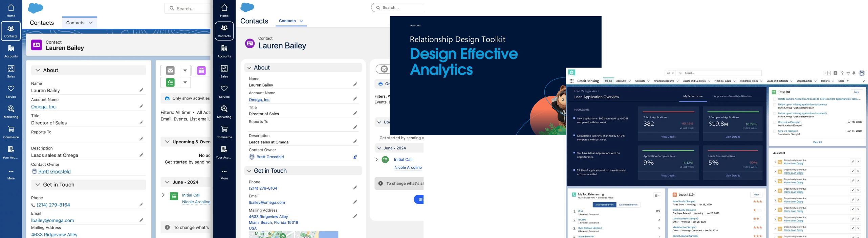Click global actions plus icon in Retail Banking
The height and width of the screenshot is (238, 868).
[x=836, y=73]
